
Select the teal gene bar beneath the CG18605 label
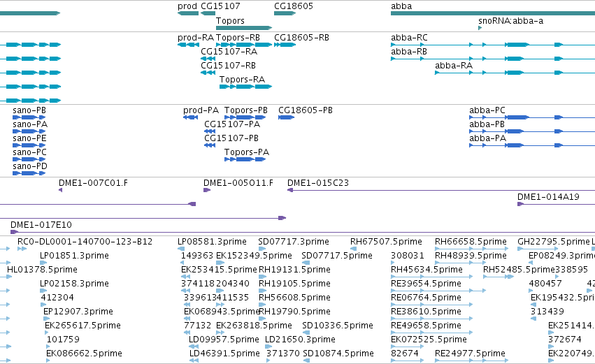(285, 13)
